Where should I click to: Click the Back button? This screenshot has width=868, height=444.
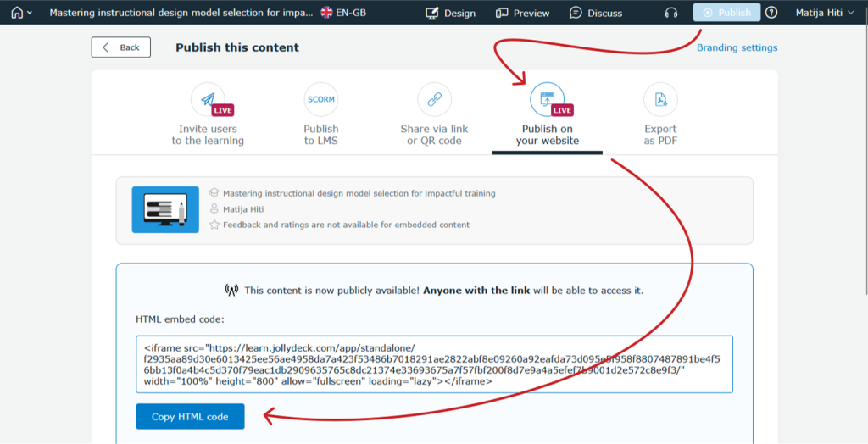tap(121, 47)
